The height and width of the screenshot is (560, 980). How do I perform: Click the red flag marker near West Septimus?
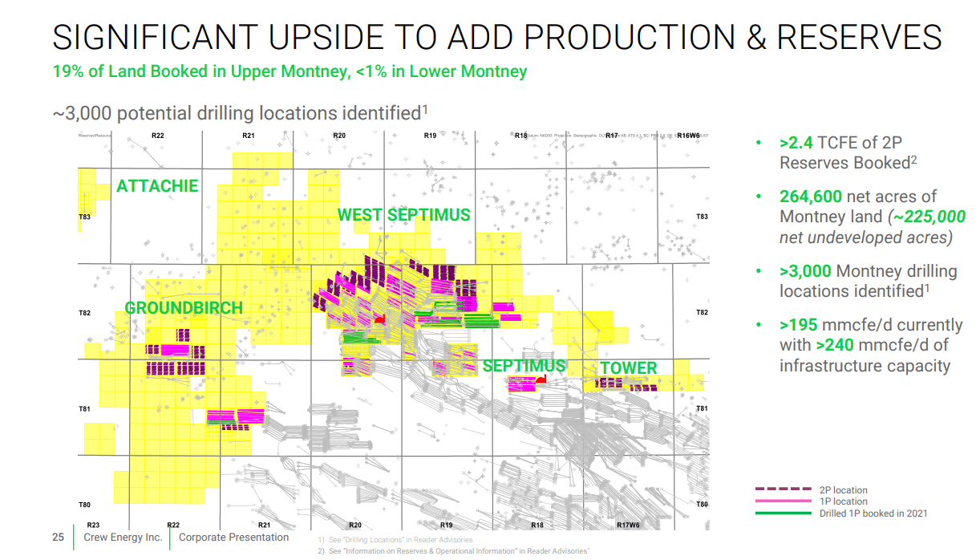coord(379,318)
